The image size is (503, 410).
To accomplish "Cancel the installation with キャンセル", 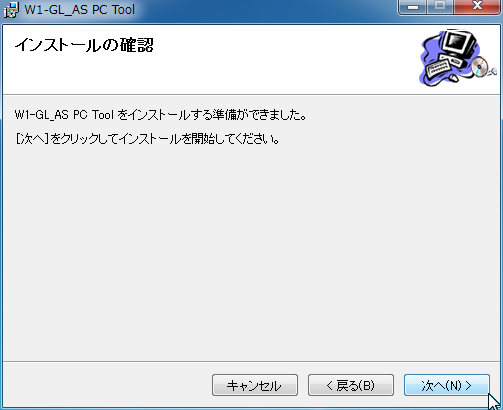I will (x=255, y=385).
